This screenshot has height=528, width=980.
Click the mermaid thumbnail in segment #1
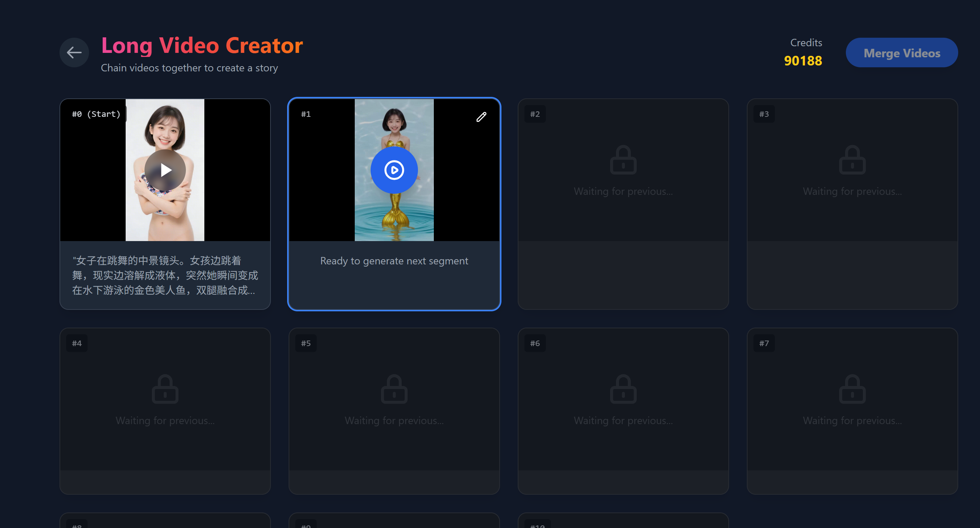click(x=394, y=221)
